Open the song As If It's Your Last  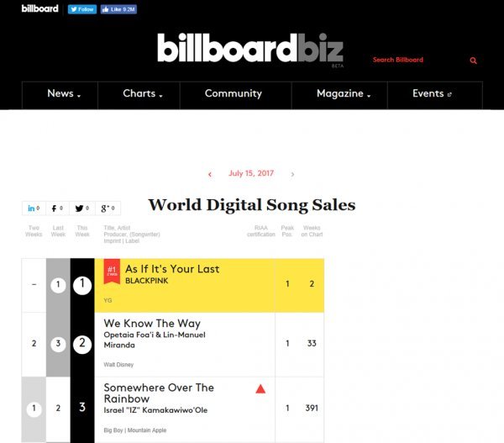172,269
